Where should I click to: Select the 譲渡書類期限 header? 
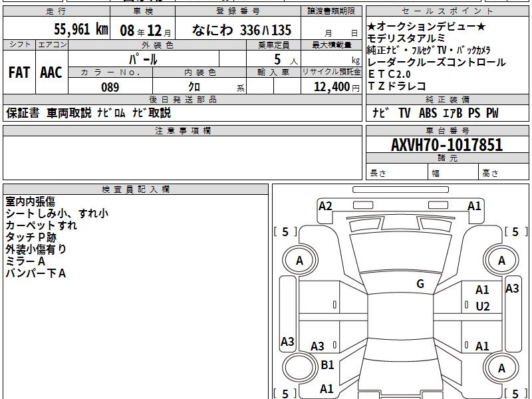click(331, 11)
